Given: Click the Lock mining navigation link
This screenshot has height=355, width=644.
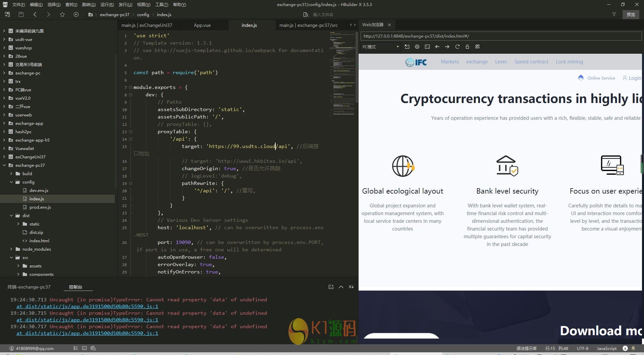Looking at the screenshot, I should pos(569,62).
